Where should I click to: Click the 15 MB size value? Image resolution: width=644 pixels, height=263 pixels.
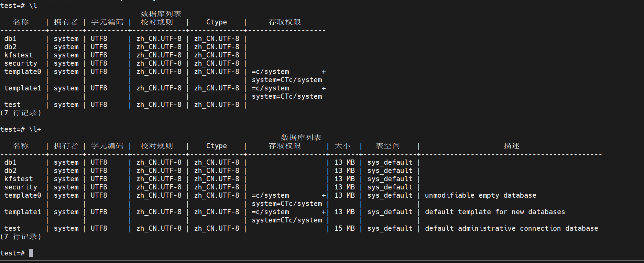click(345, 229)
